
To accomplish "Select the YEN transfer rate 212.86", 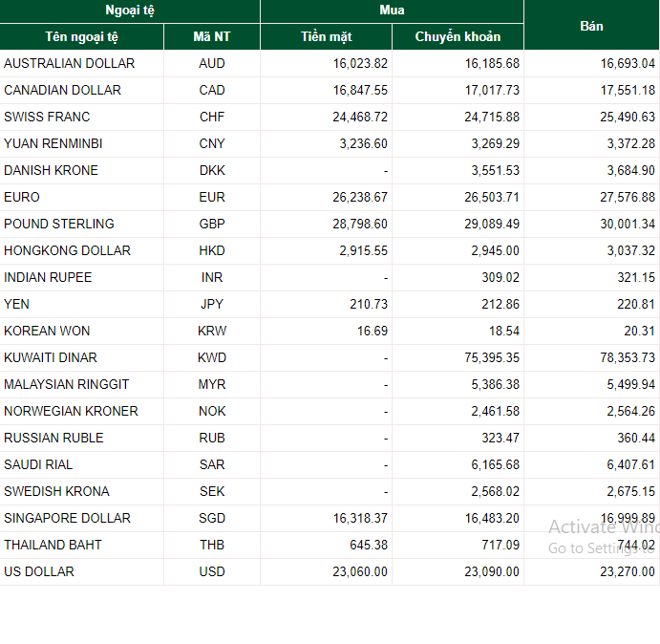I will [500, 304].
